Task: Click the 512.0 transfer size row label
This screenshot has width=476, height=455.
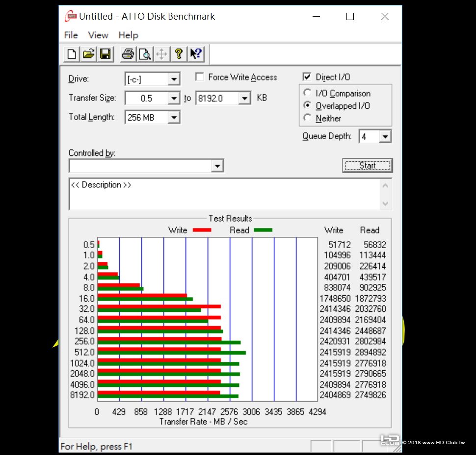Action: (x=84, y=352)
